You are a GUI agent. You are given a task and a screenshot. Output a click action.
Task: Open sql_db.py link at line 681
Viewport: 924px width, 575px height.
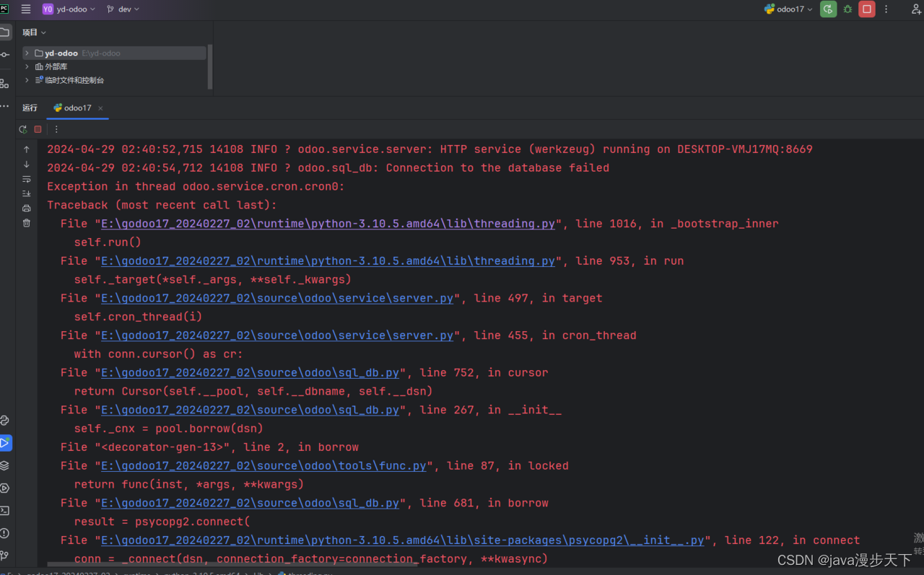250,503
